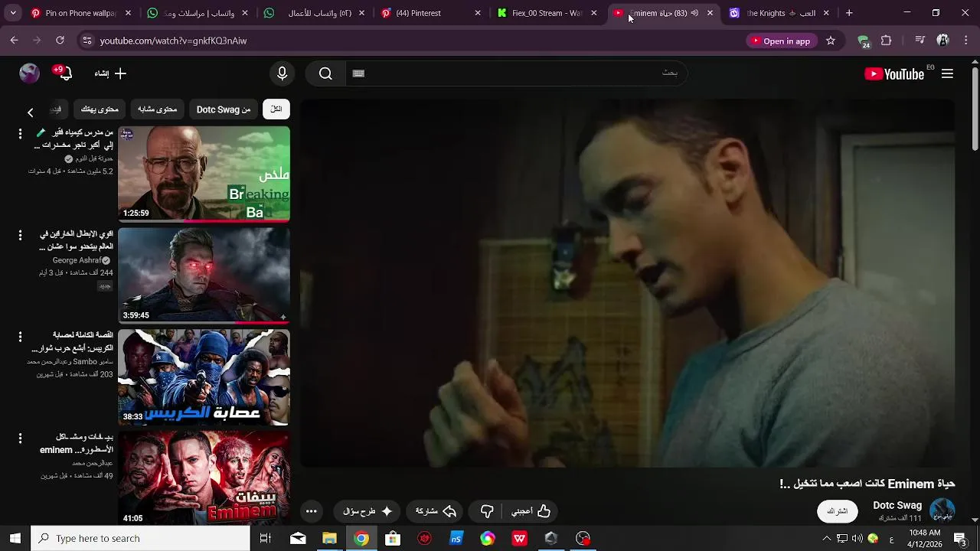
Task: View site information in address bar
Action: [x=87, y=41]
